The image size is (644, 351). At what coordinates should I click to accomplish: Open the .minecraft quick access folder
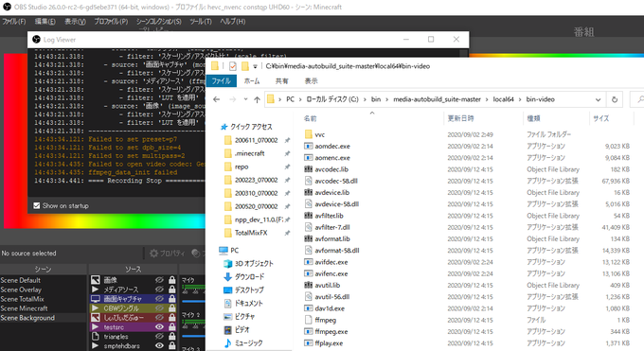pyautogui.click(x=250, y=153)
